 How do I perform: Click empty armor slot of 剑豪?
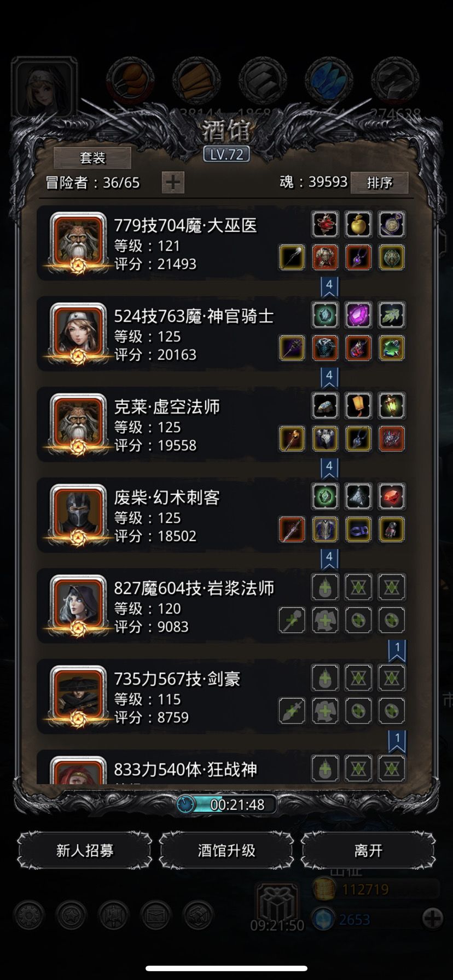coord(325,711)
